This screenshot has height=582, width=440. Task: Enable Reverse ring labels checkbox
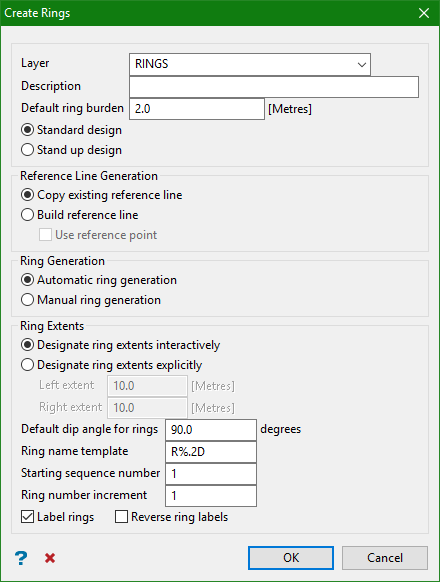pyautogui.click(x=172, y=517)
